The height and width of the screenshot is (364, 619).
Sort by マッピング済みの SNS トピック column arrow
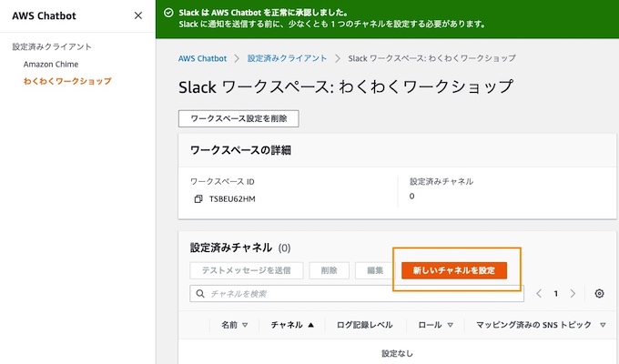(x=603, y=325)
